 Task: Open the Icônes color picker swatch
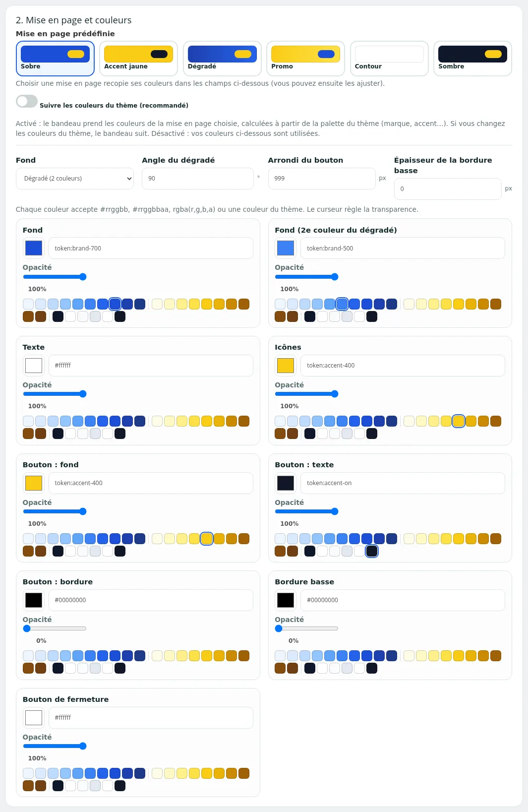[286, 366]
